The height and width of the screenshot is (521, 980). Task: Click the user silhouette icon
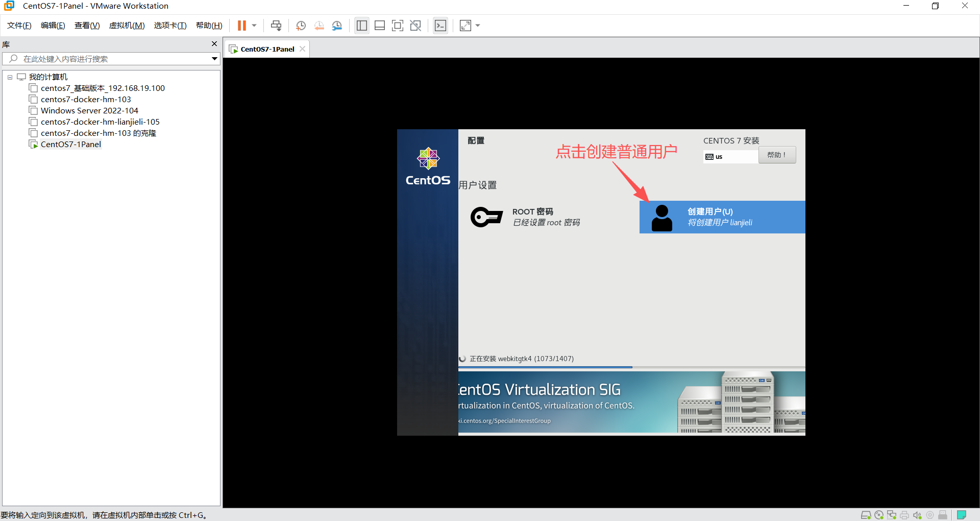[662, 218]
